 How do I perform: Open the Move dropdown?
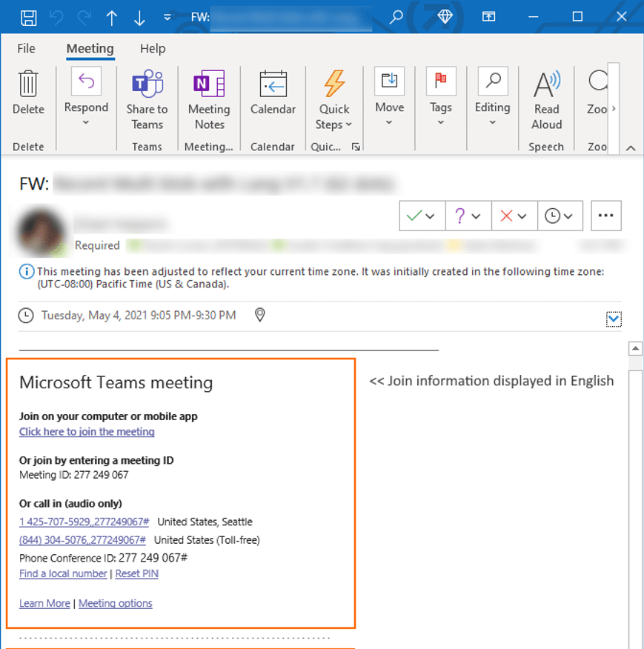(x=389, y=96)
